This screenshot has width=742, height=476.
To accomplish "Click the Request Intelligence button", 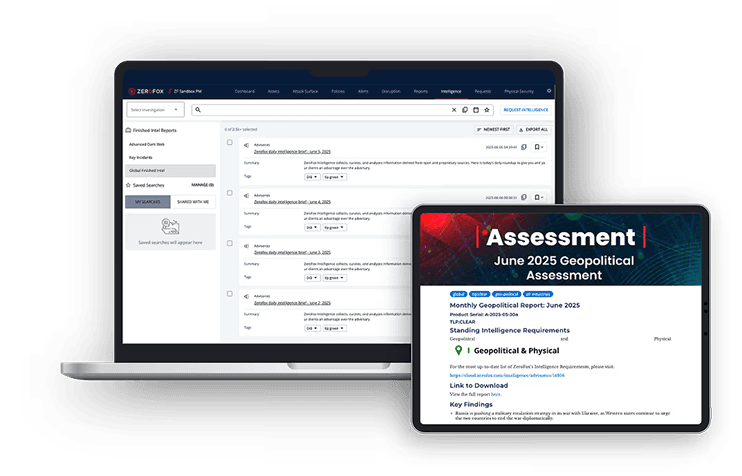I will (526, 110).
